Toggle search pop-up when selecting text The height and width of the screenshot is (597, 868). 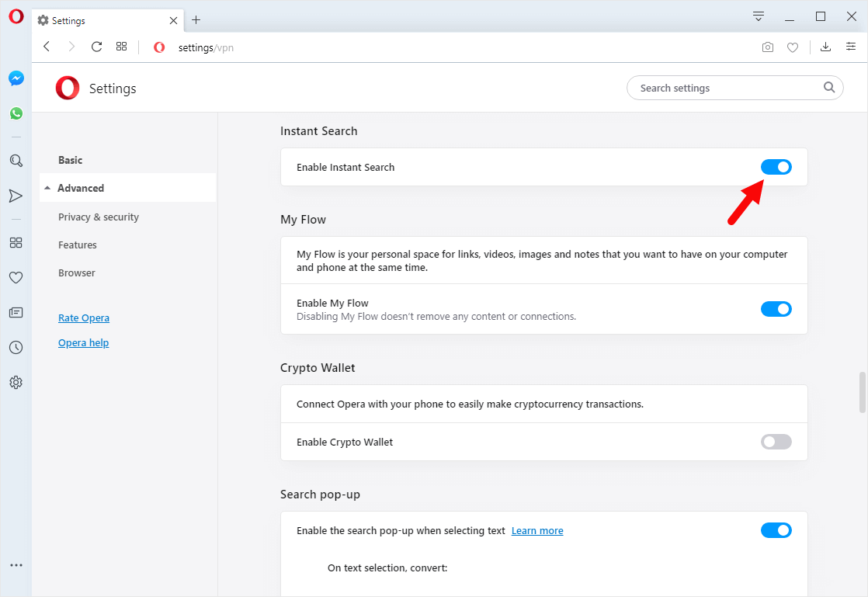tap(776, 530)
